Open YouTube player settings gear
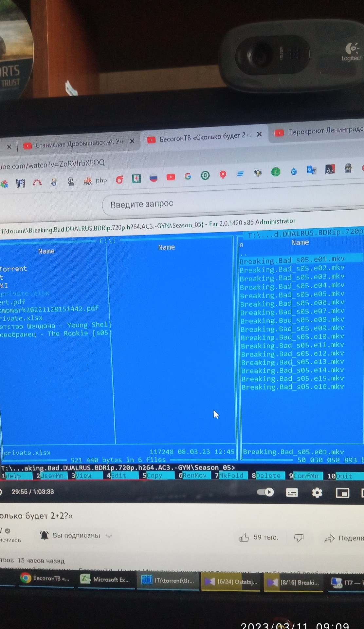This screenshot has height=629, width=364. [317, 492]
